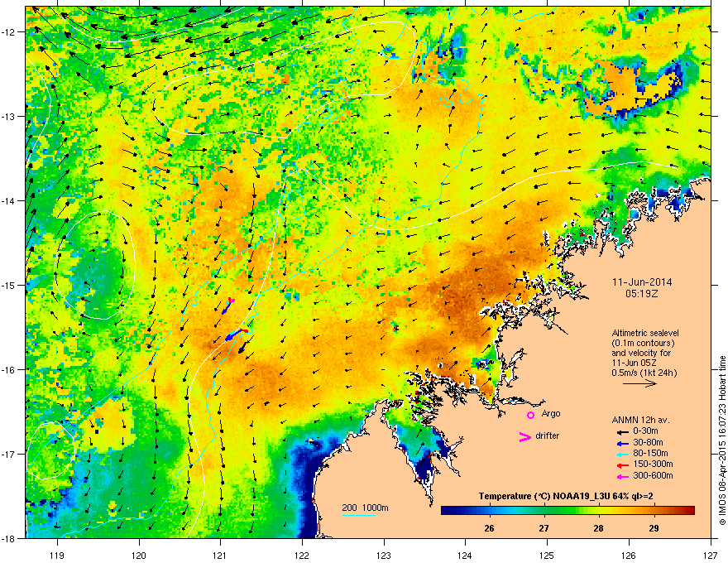Click the black 0-30m legend arrow
The height and width of the screenshot is (563, 728).
click(623, 431)
